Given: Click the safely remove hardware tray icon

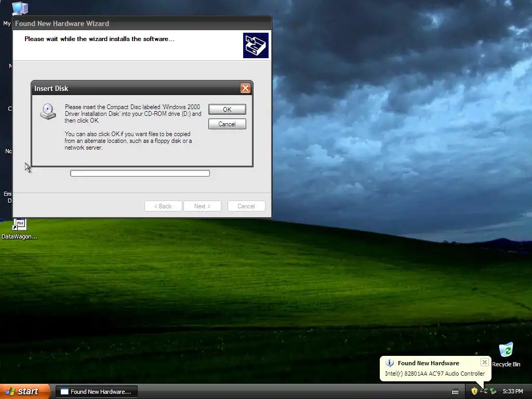Looking at the screenshot, I should 493,391.
